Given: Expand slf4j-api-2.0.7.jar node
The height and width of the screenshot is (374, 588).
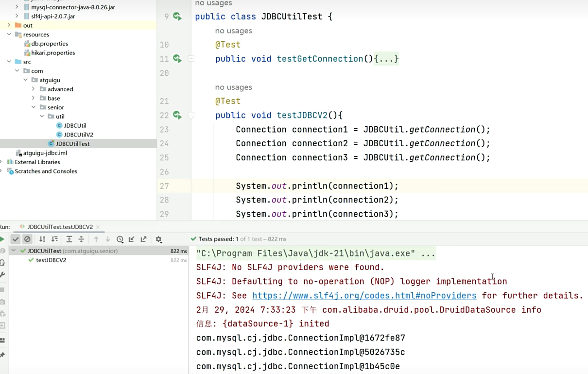Looking at the screenshot, I should click(x=17, y=16).
